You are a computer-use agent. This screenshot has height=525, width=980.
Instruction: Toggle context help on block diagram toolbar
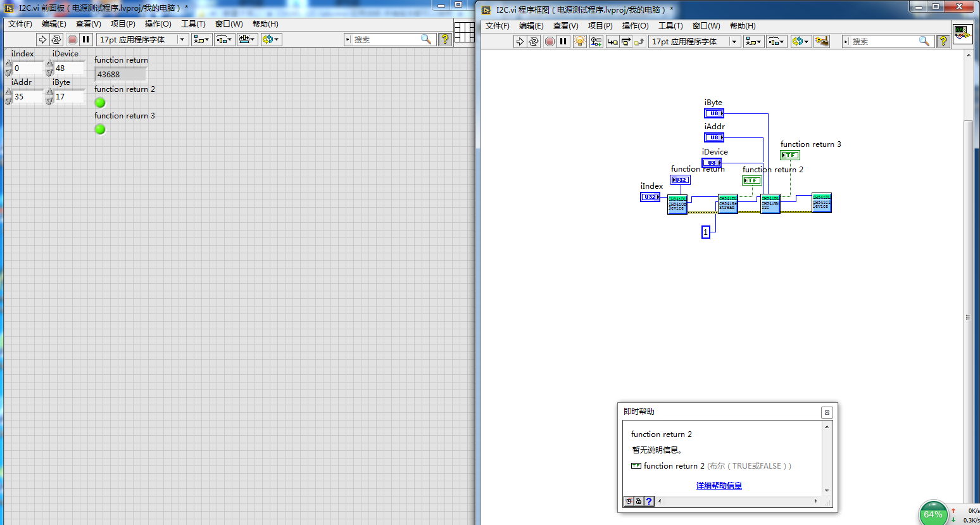point(943,41)
